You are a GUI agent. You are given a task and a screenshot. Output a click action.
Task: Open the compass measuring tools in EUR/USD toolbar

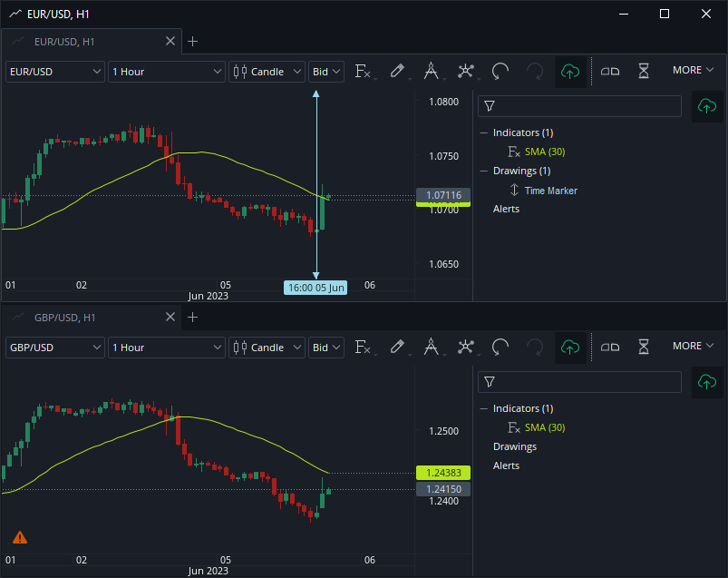[432, 71]
